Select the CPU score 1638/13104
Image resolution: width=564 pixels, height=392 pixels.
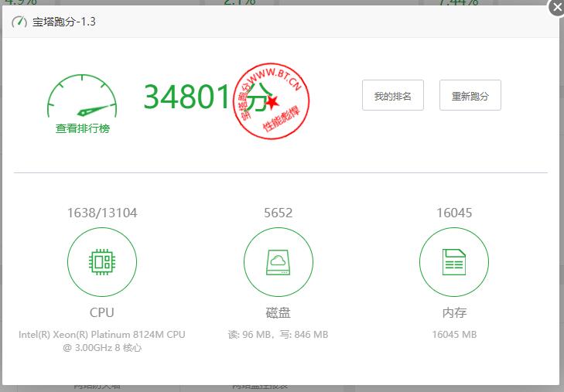pyautogui.click(x=102, y=213)
